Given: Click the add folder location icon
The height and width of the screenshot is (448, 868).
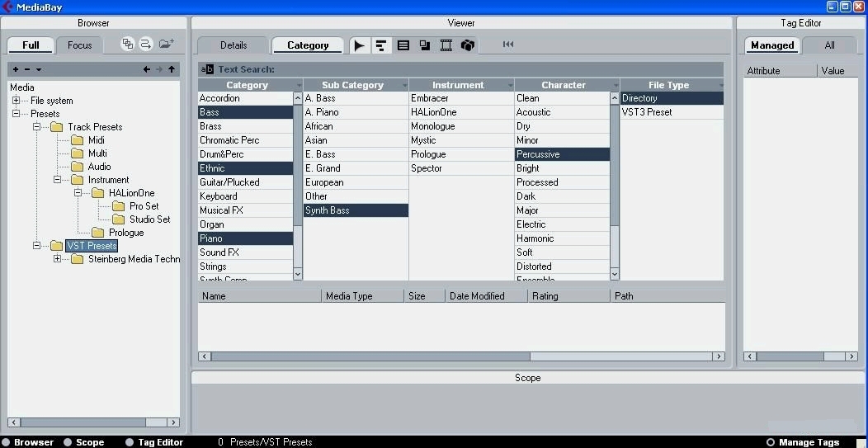Looking at the screenshot, I should [x=166, y=44].
